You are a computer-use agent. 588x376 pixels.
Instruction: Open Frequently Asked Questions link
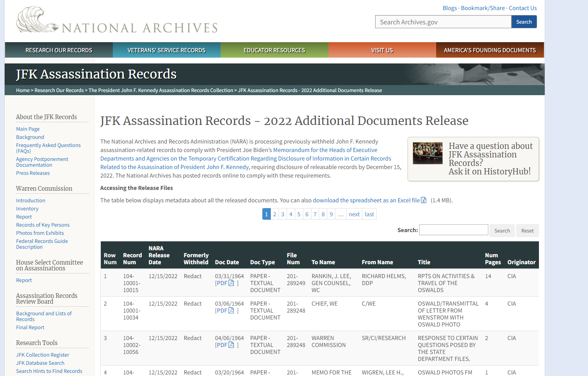[48, 148]
